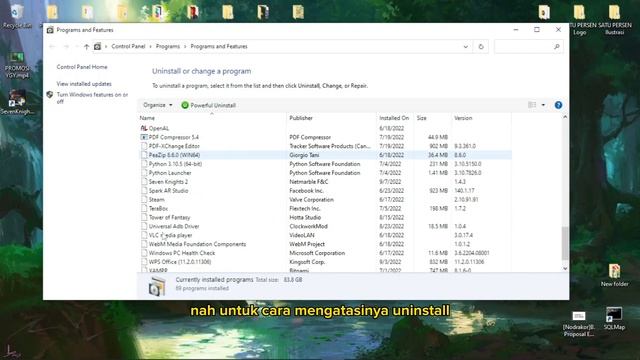
Task: Maximize the Programs and Features window
Action: [537, 30]
